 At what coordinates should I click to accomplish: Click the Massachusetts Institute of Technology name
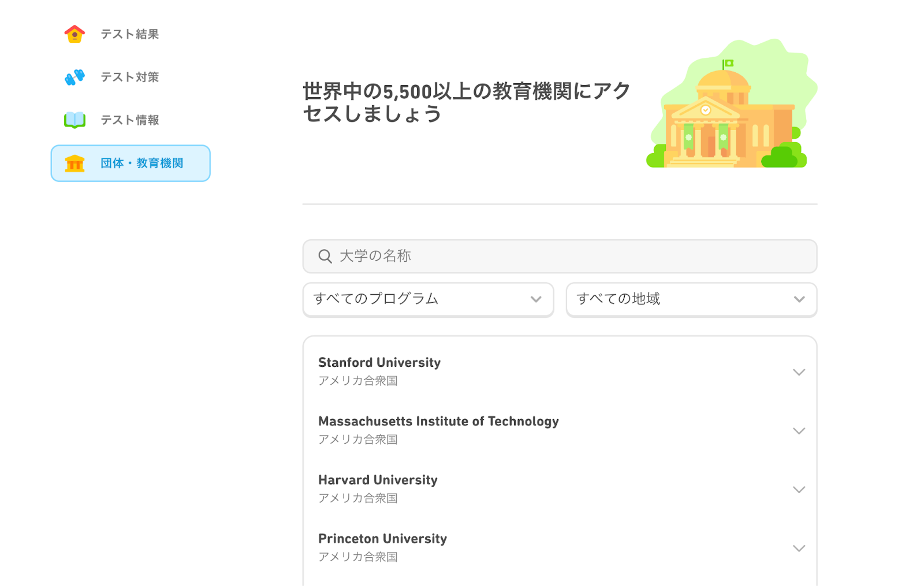pyautogui.click(x=438, y=421)
